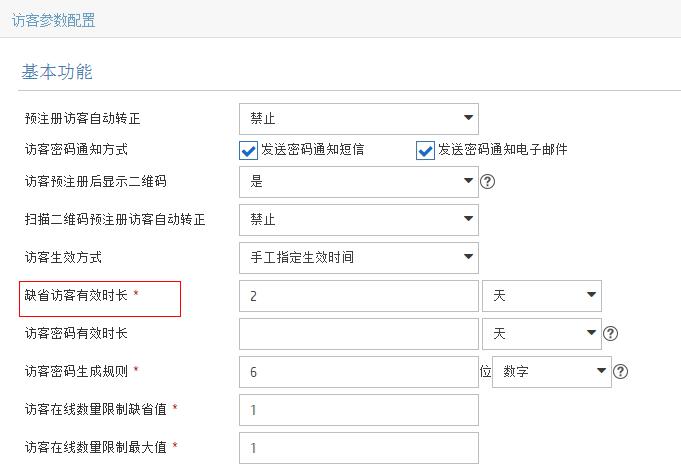Click help icon beside 访客密码有效时长
Image resolution: width=681 pixels, height=472 pixels.
click(611, 334)
